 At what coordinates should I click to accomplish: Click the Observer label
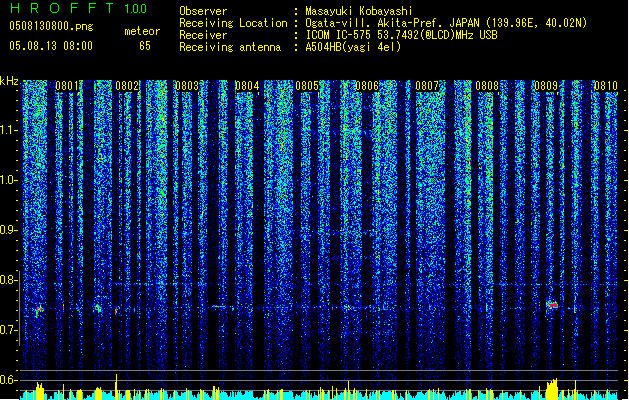coord(203,11)
